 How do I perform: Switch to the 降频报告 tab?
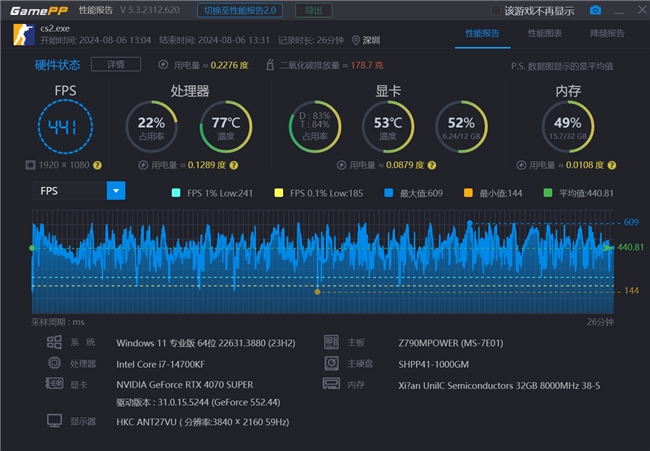pyautogui.click(x=607, y=34)
